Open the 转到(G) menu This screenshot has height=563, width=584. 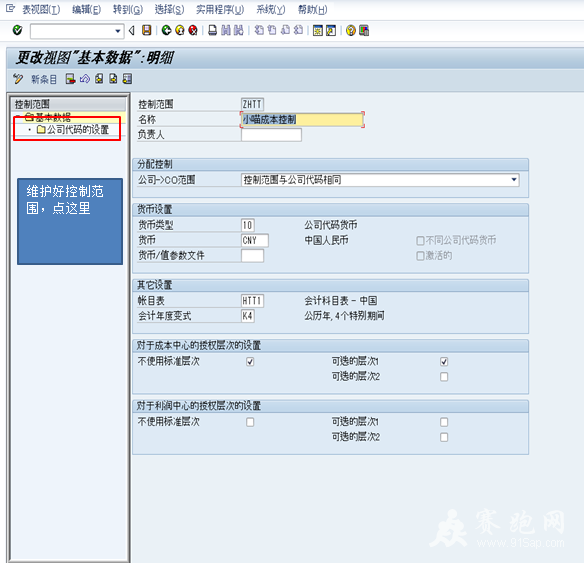128,9
